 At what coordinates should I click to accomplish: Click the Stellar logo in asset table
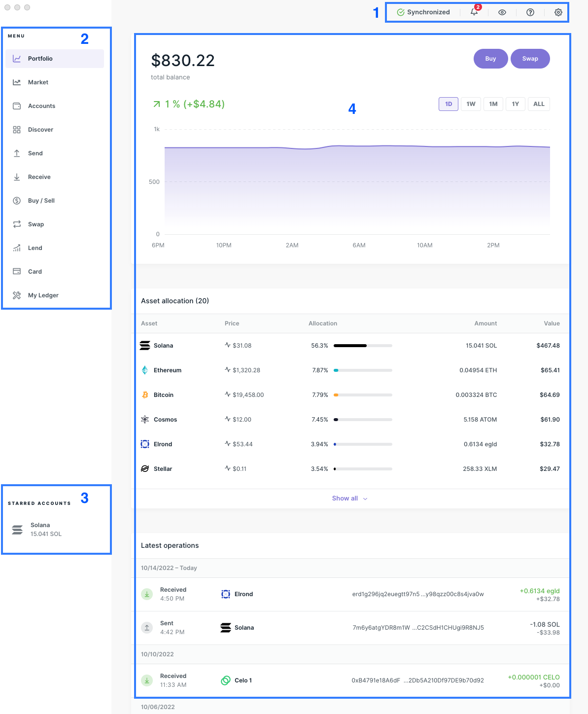145,469
